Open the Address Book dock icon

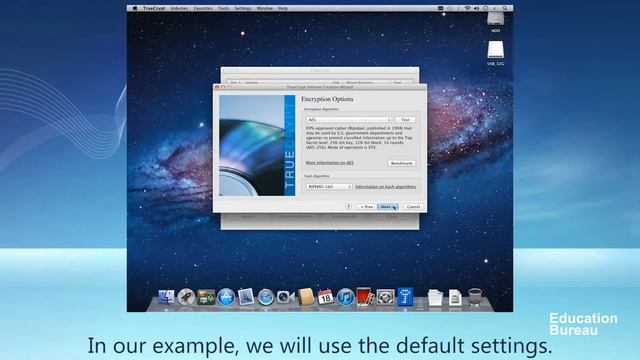[x=306, y=297]
